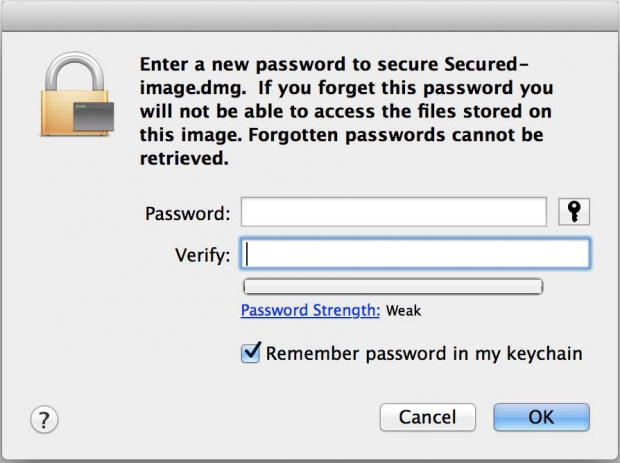Click the "Remember password in my keychain" label
The image size is (620, 463).
[x=424, y=353]
